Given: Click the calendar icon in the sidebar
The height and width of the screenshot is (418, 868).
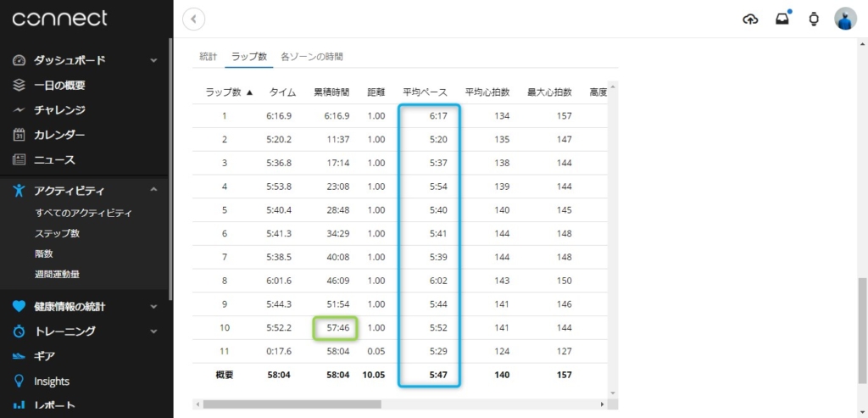Looking at the screenshot, I should coord(19,135).
